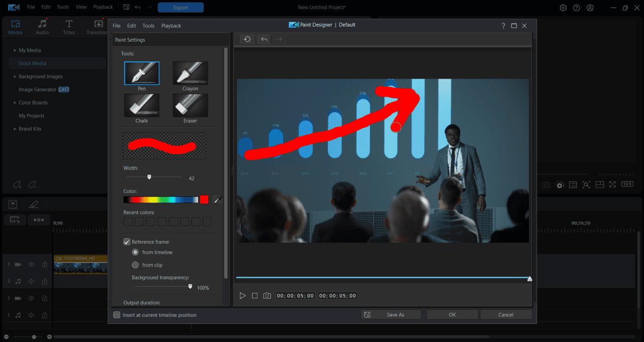Click the rainbow color spectrum bar
This screenshot has width=644, height=342.
pyautogui.click(x=160, y=200)
